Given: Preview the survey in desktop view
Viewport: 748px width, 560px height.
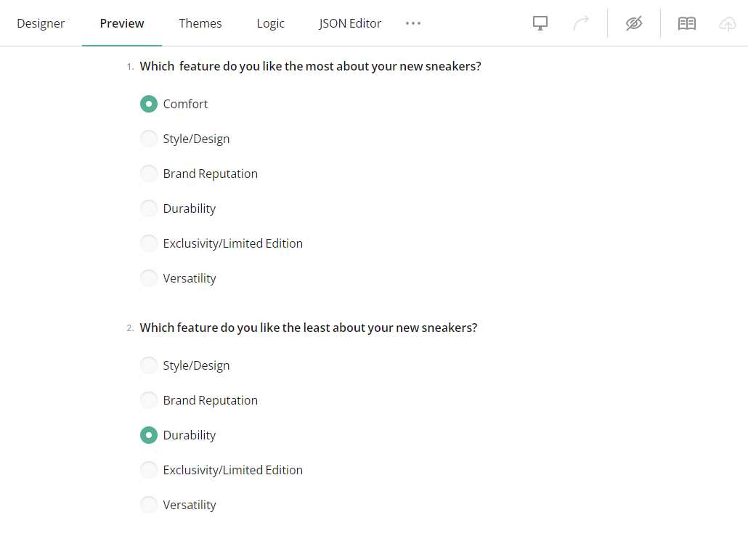Looking at the screenshot, I should click(540, 23).
